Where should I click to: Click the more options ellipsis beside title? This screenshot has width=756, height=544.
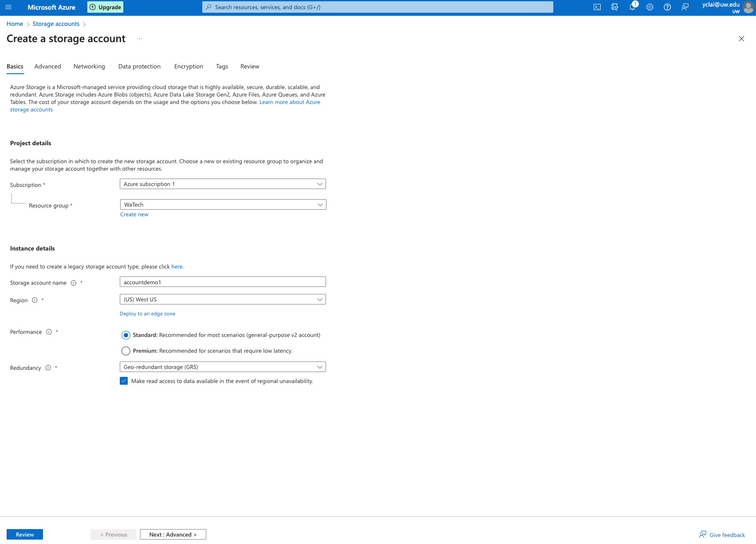[x=140, y=39]
